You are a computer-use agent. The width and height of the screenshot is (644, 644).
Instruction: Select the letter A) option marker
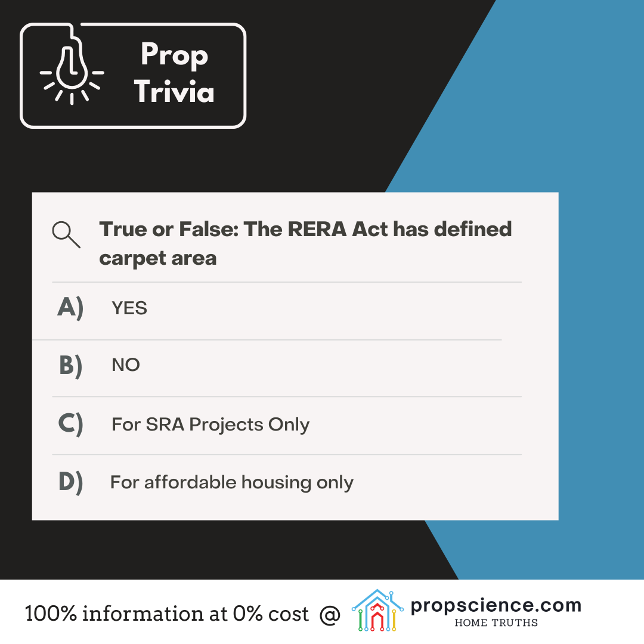click(70, 308)
